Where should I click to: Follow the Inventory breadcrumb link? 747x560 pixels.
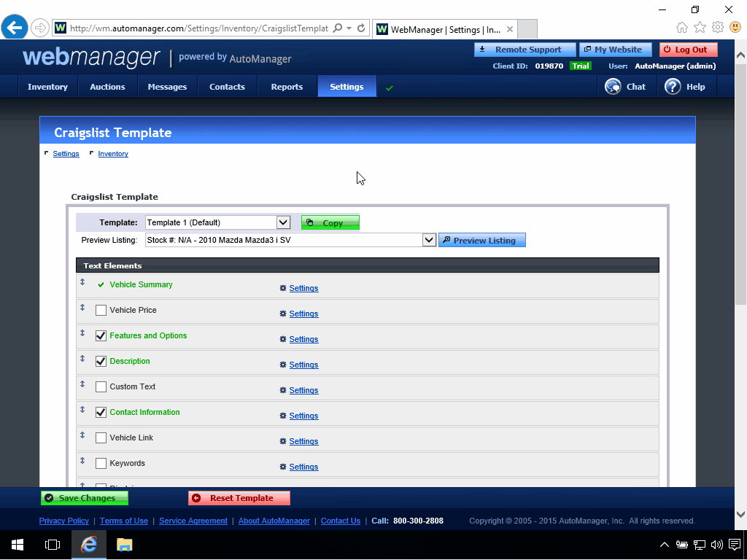point(113,153)
